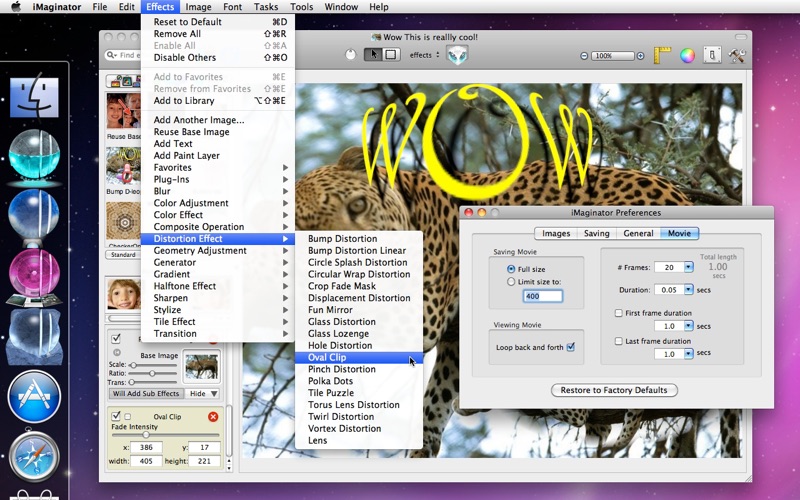
Task: Click the round knob icon in toolbar
Action: [351, 55]
